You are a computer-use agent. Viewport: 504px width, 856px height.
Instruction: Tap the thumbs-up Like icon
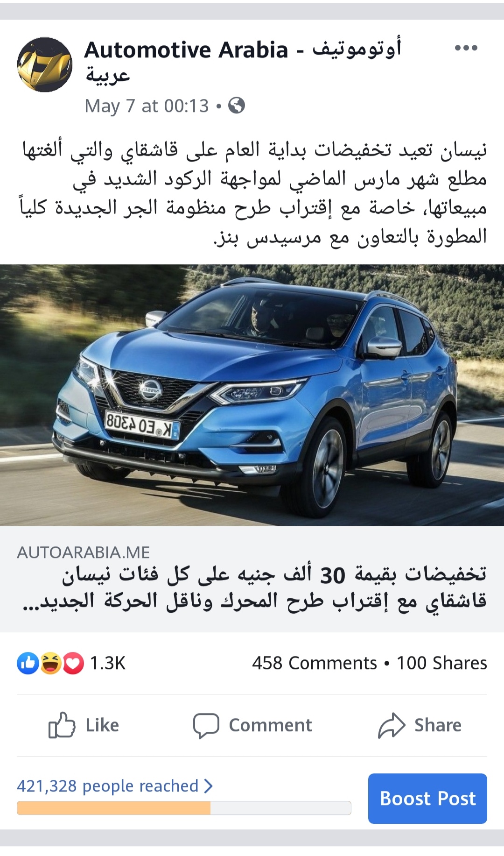click(x=62, y=725)
